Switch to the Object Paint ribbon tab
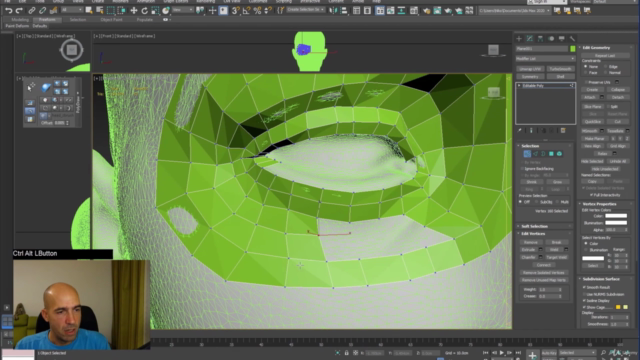Image resolution: width=640 pixels, height=360 pixels. (x=111, y=20)
